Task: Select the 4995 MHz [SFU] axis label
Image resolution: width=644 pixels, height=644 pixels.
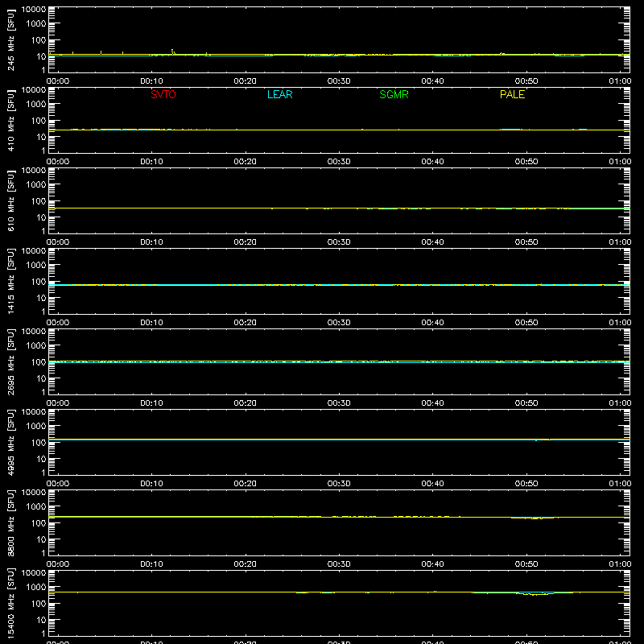Action: [x=11, y=442]
